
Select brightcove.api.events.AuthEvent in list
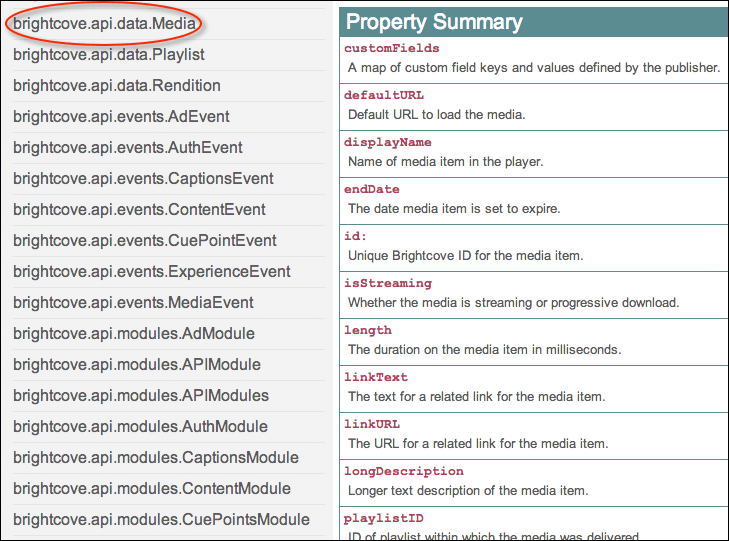[128, 148]
